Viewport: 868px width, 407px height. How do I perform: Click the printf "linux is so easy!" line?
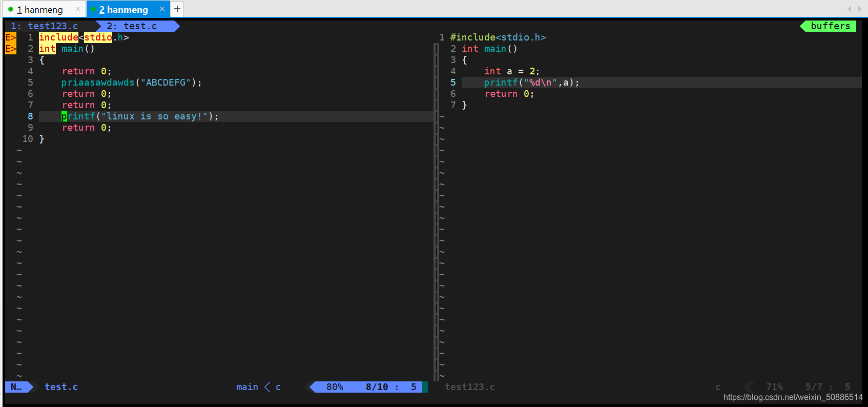click(x=140, y=116)
